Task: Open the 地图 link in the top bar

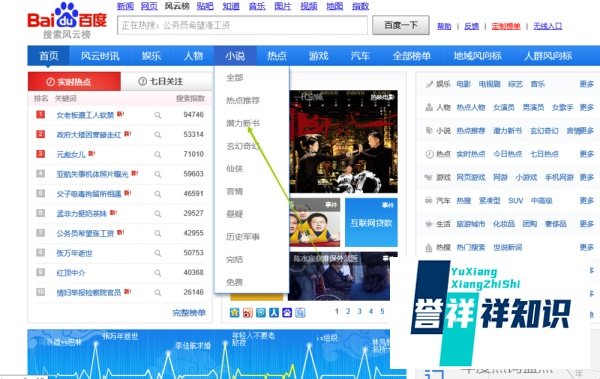Action: pyautogui.click(x=334, y=6)
